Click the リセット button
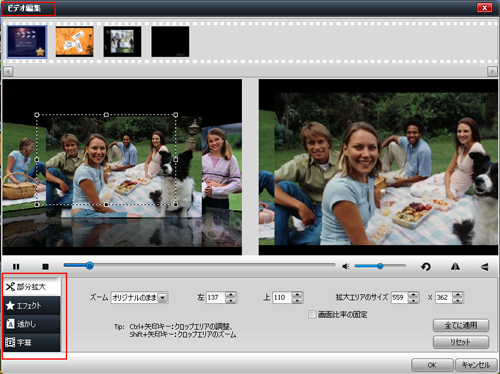500x374 pixels. (461, 342)
